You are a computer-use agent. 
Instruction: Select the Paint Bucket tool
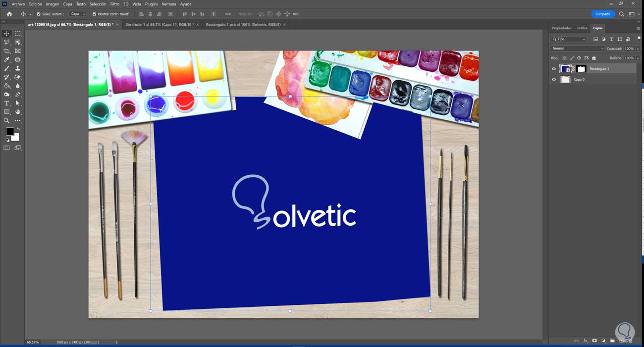(x=6, y=86)
